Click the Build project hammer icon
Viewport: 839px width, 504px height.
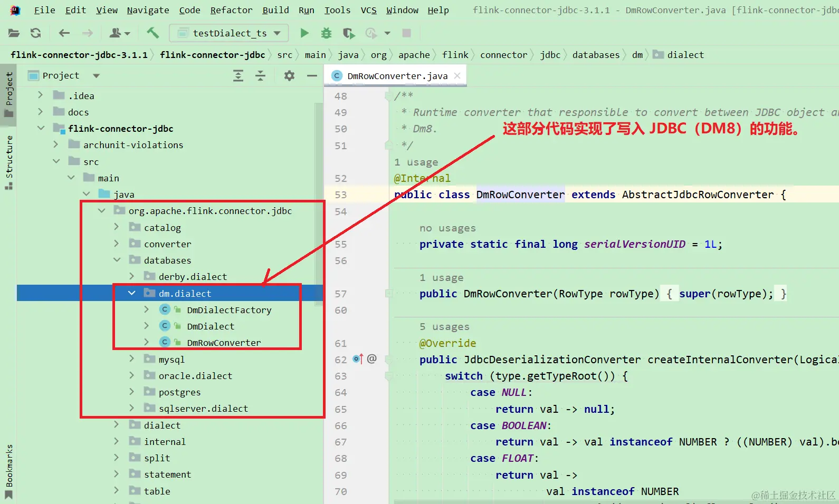(x=153, y=33)
